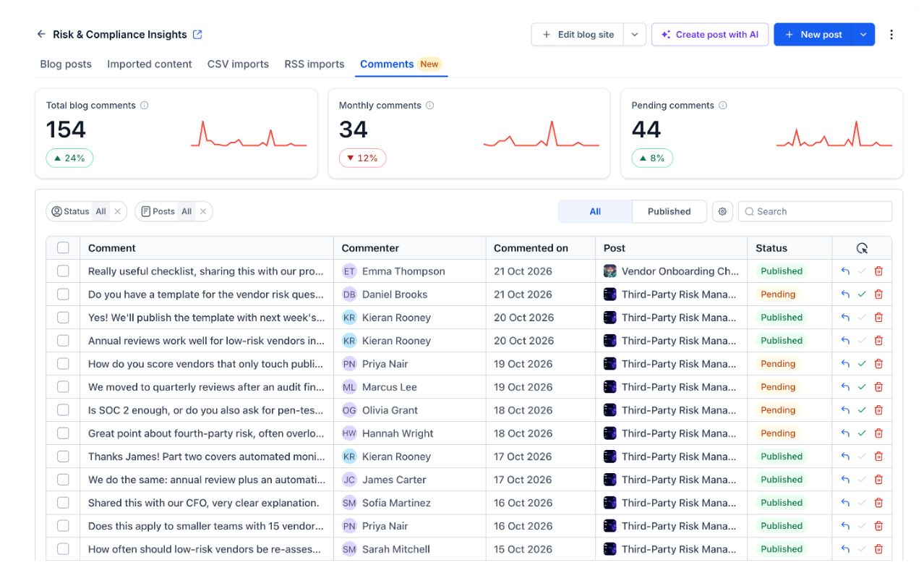Screen dimensions: 924x573
Task: Select the checkbox for Sofia Martinez's comment
Action: (63, 503)
